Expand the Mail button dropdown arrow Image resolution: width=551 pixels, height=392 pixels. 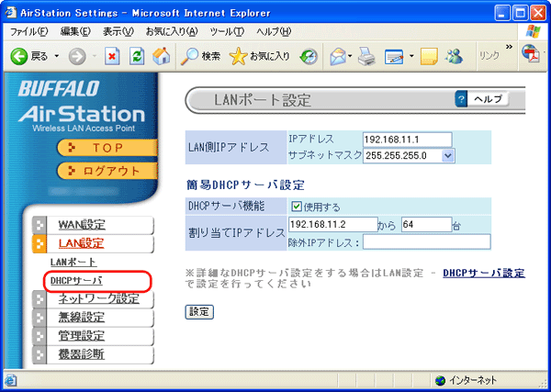(x=352, y=56)
